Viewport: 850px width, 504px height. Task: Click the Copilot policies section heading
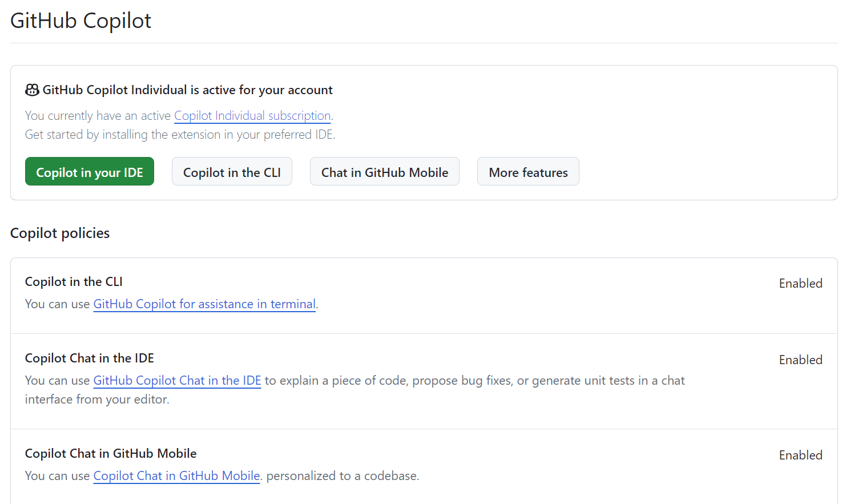click(x=59, y=233)
